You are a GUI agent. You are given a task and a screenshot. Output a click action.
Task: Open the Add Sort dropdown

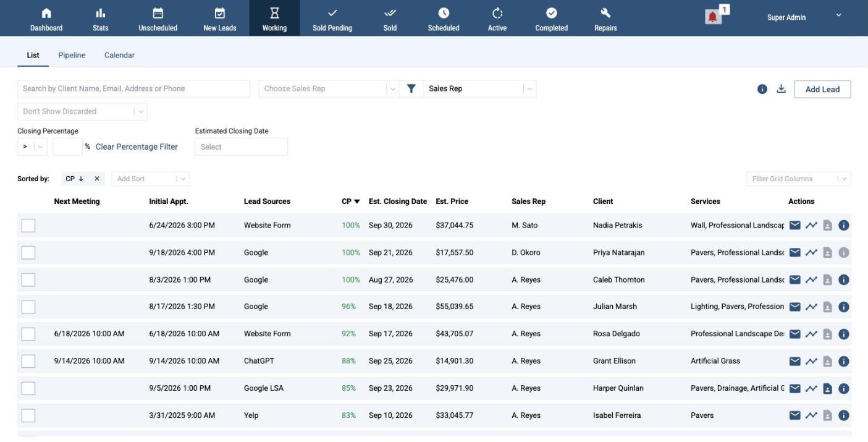pos(150,179)
